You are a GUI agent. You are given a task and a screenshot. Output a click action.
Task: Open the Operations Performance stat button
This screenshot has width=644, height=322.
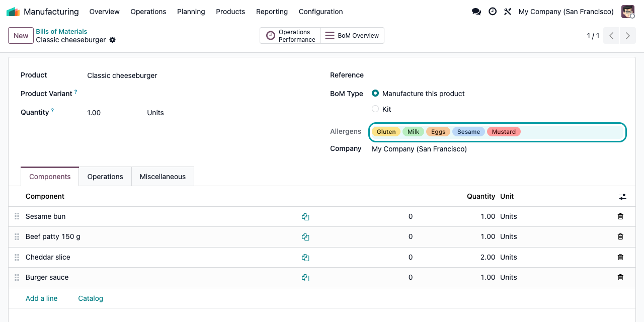point(290,36)
